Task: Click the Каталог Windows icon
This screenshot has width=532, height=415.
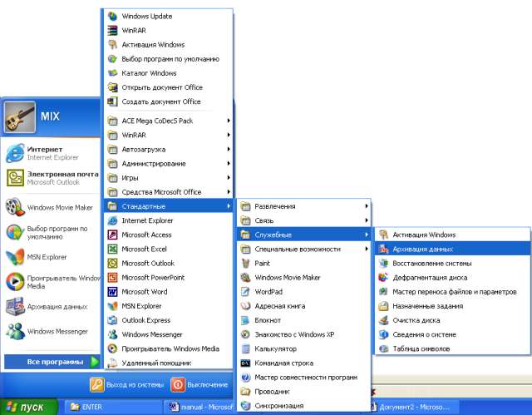Action: point(112,73)
